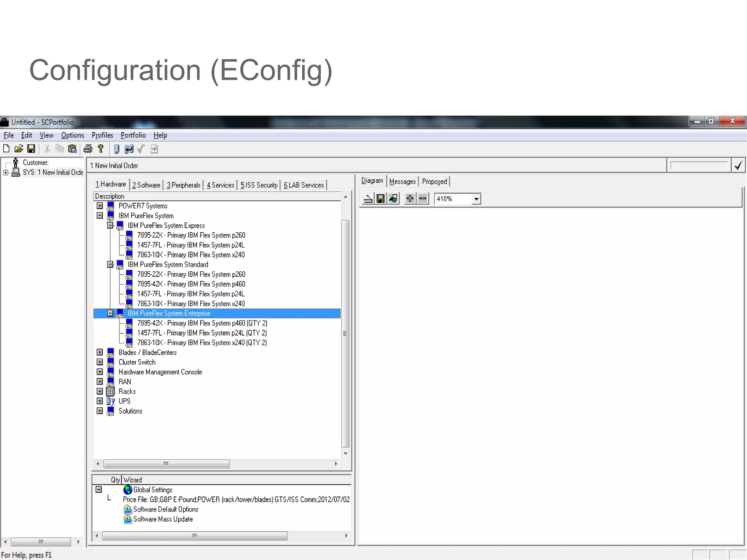Select 1457-7FL Primary IBM Flex System p24L (QTY 2)
747x560 pixels.
point(202,333)
